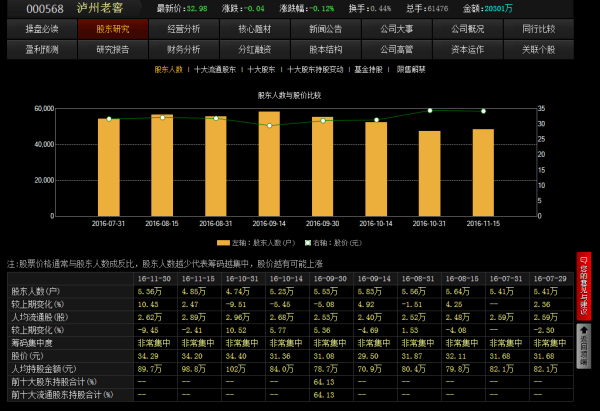This screenshot has width=600, height=411.
Task: Click row label 股东人数(户)
Action: (x=36, y=292)
